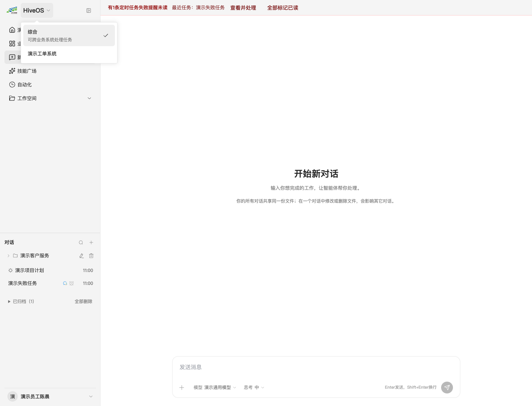This screenshot has width=532, height=406.
Task: Open the 思考 中 level dropdown
Action: pyautogui.click(x=254, y=388)
